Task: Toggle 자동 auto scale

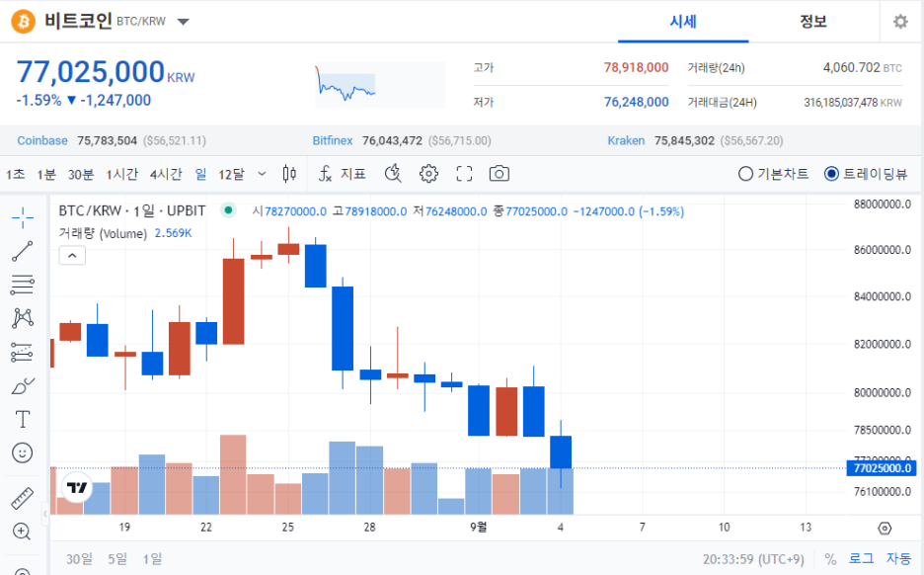Action: tap(898, 558)
